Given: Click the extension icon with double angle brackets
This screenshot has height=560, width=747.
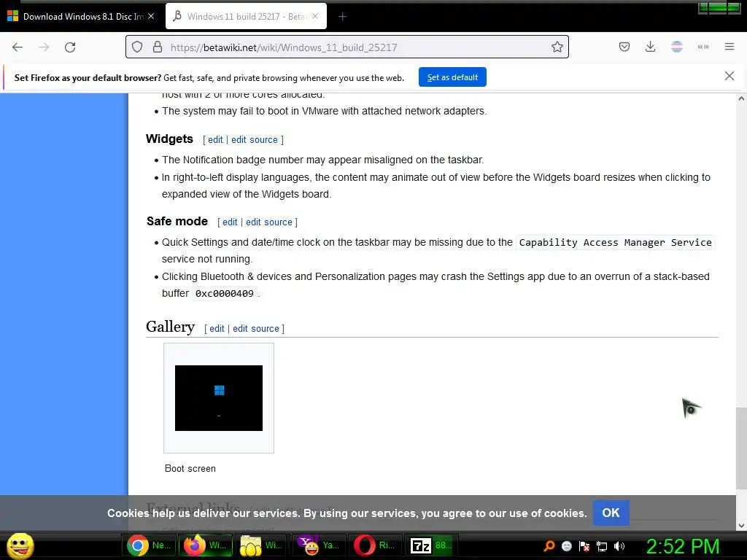Looking at the screenshot, I should [x=703, y=47].
